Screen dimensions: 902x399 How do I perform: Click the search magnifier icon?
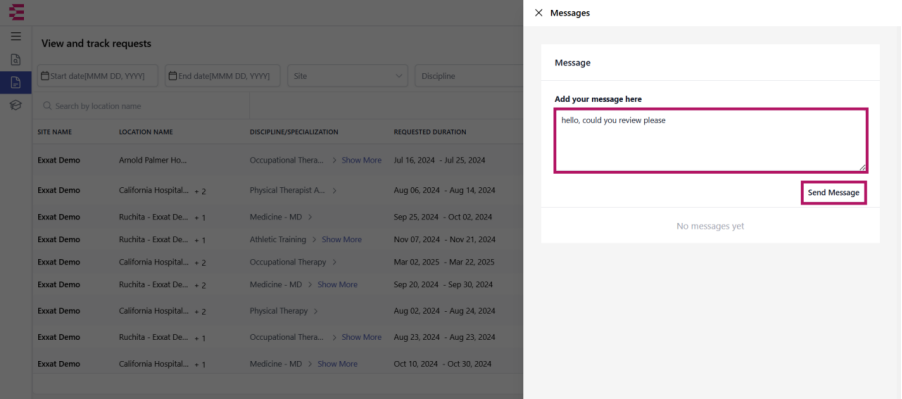[48, 106]
